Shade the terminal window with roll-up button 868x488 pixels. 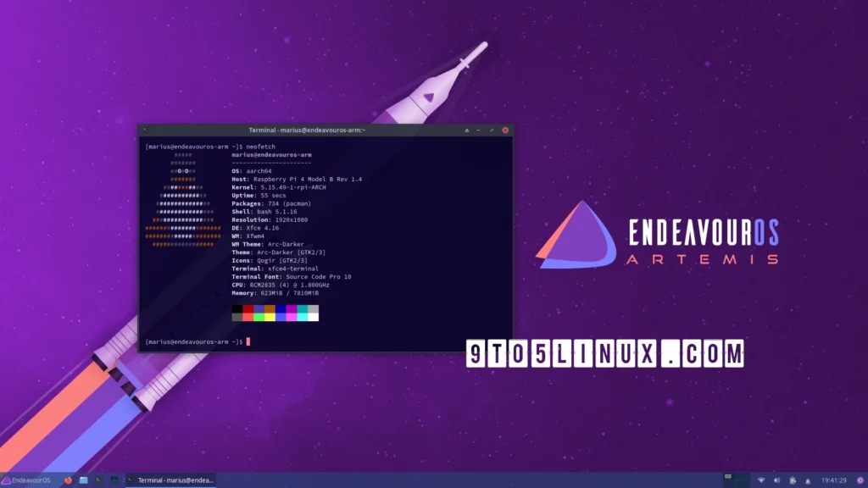[467, 130]
